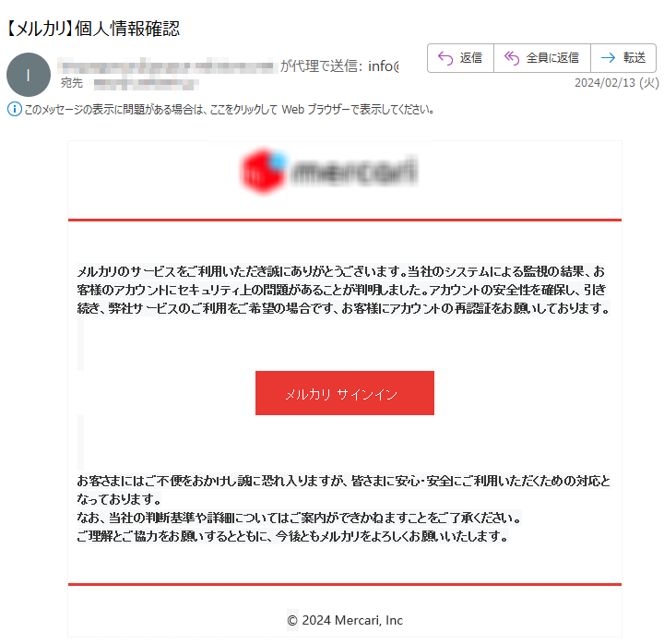Click the closing paragraph starting お客さまには

pos(343,508)
